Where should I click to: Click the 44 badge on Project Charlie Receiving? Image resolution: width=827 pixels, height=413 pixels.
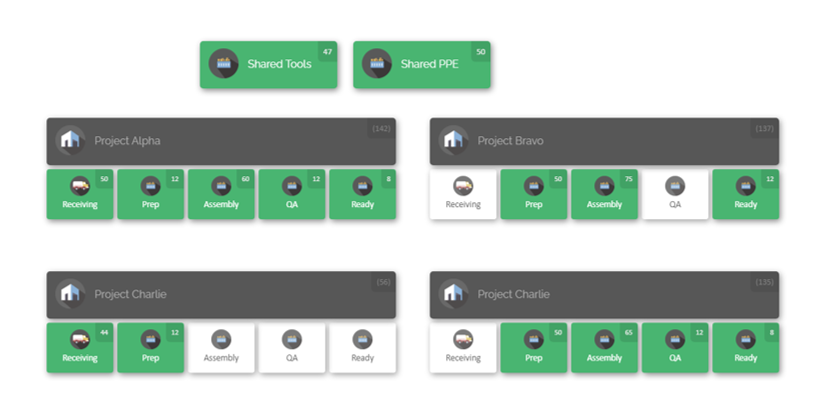[x=104, y=332]
